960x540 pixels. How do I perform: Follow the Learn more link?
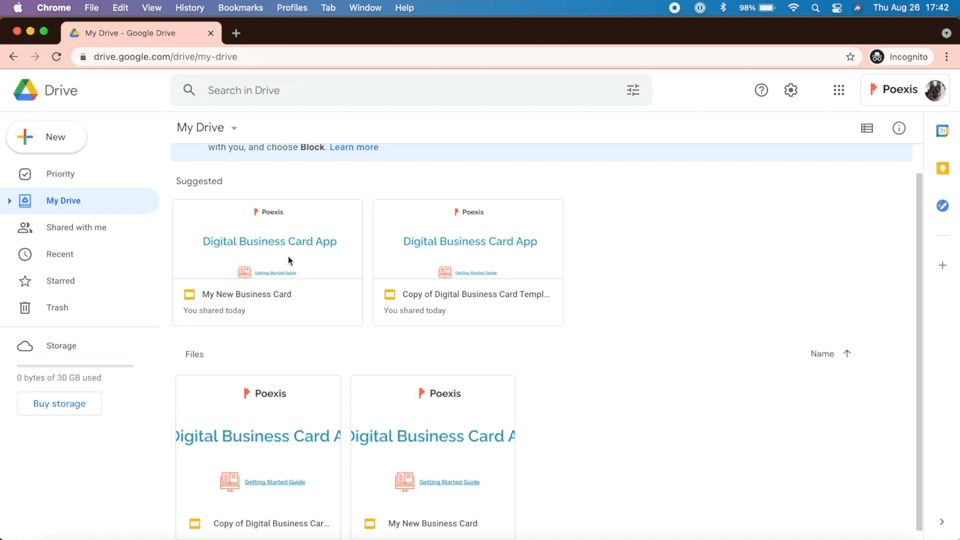(x=354, y=147)
